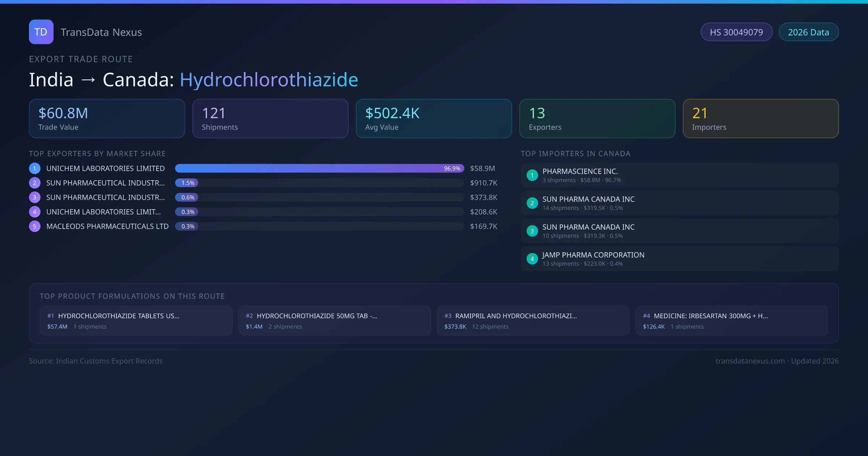Viewport: 868px width, 456px height.
Task: Click rank 2 badge for Sun Pharmaceutical exporter
Action: point(35,183)
